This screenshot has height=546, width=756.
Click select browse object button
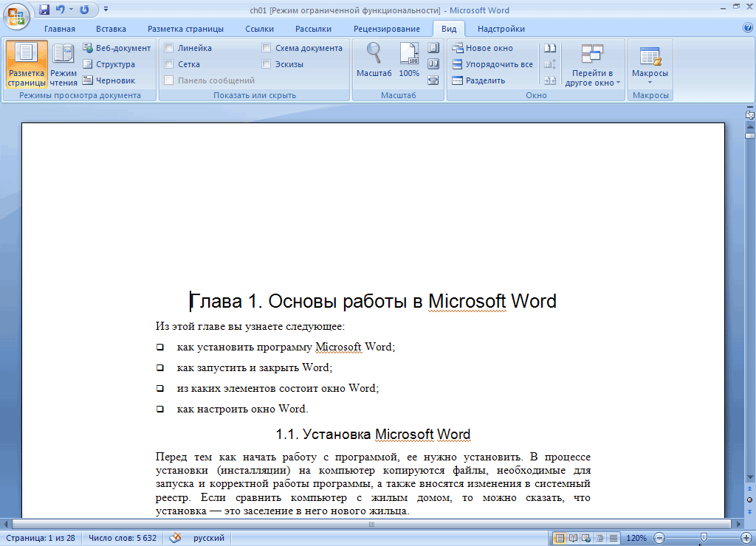750,500
